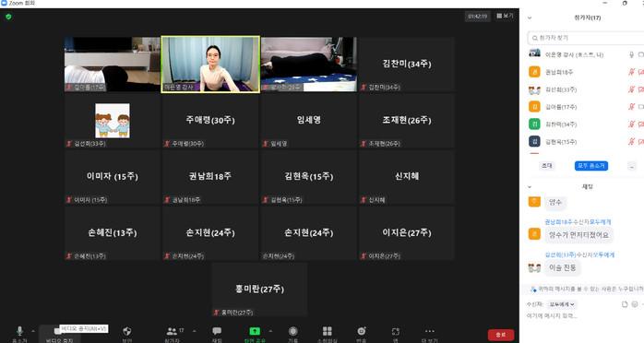This screenshot has height=343, width=644.
Task: Click the red 종료 end meeting button
Action: pos(501,335)
